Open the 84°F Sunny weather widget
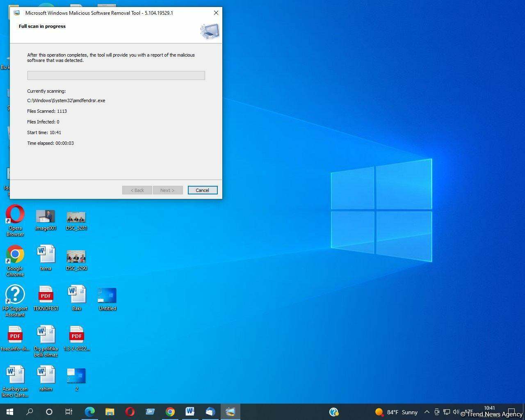 [396, 412]
